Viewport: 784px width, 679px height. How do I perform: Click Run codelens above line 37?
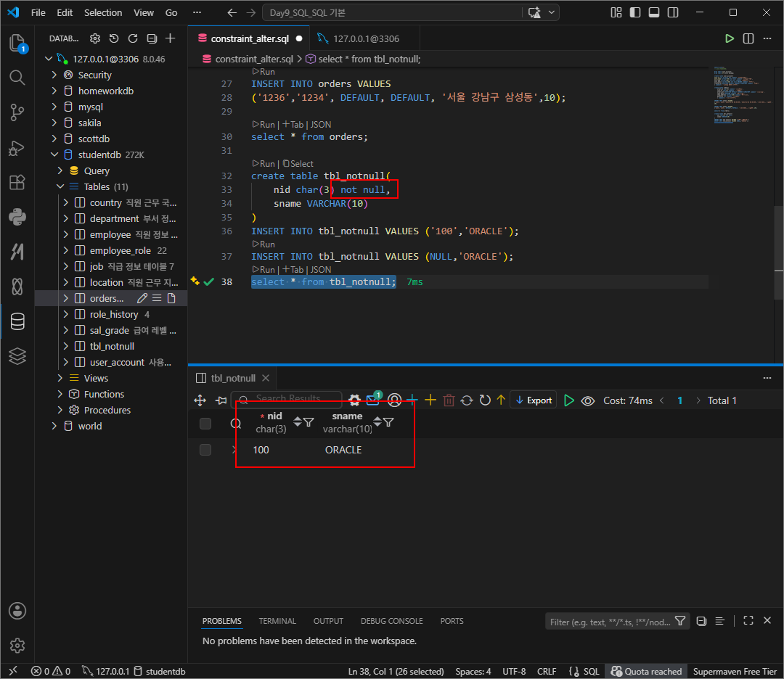click(x=264, y=244)
